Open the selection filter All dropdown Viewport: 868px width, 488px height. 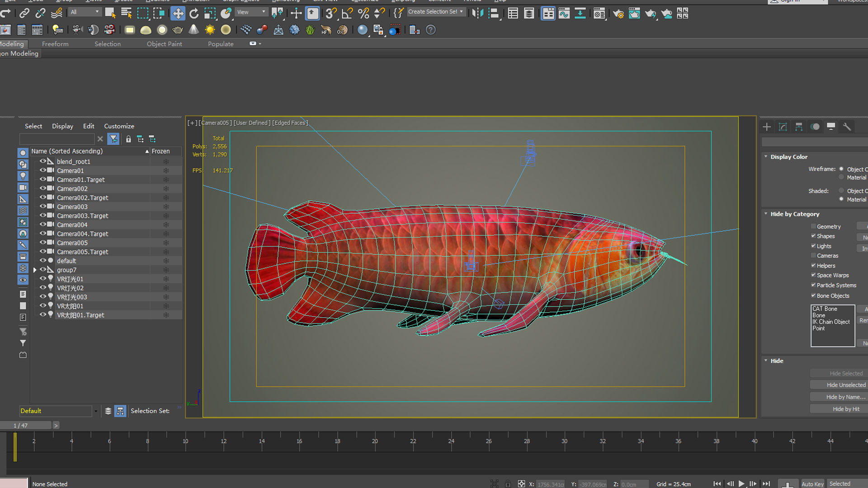point(85,12)
